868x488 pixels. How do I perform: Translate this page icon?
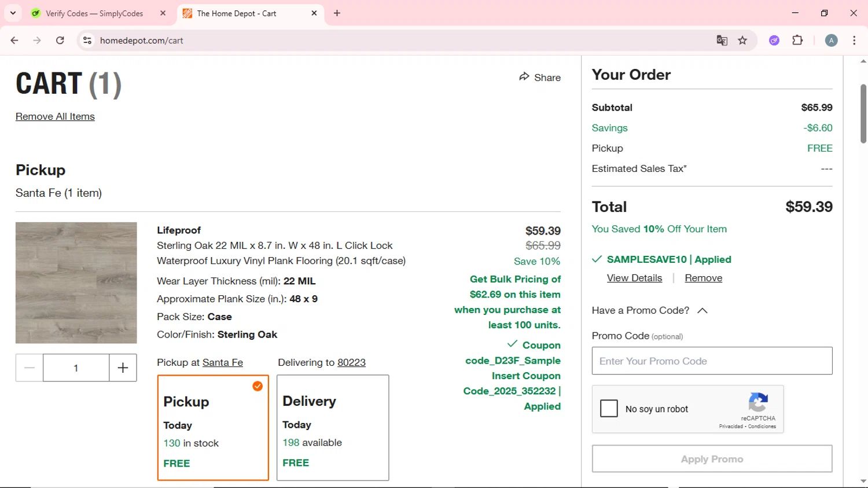[x=722, y=41]
